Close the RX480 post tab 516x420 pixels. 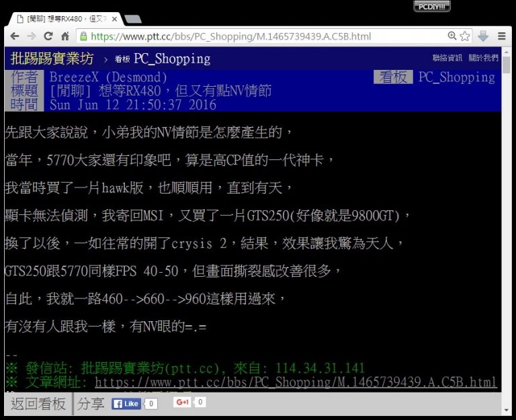coord(114,19)
